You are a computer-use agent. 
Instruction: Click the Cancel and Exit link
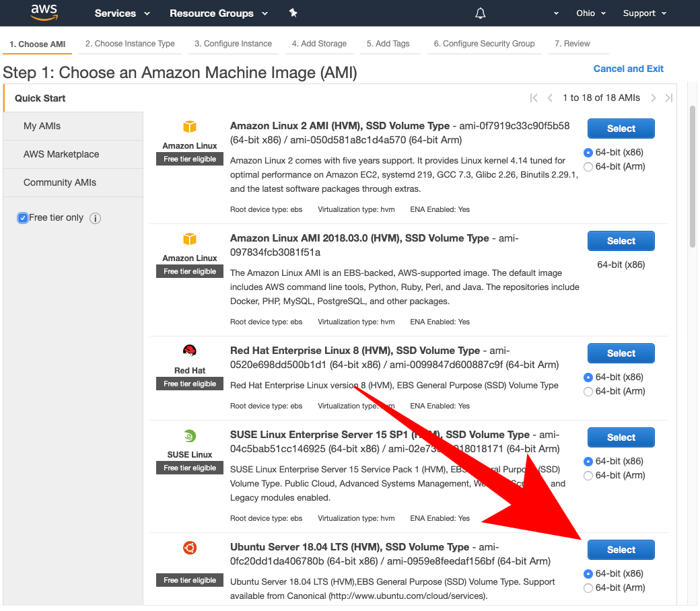[628, 69]
